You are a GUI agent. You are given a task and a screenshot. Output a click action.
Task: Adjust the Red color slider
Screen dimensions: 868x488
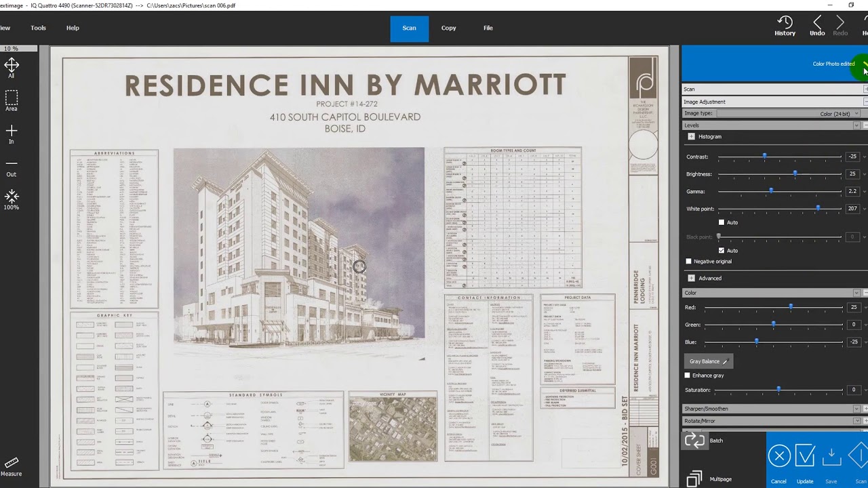click(791, 307)
